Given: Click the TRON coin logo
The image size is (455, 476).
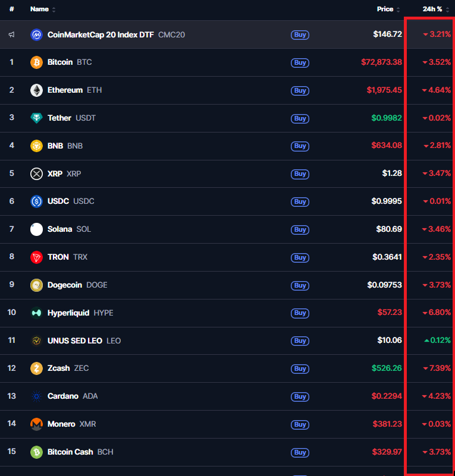Looking at the screenshot, I should 36,257.
